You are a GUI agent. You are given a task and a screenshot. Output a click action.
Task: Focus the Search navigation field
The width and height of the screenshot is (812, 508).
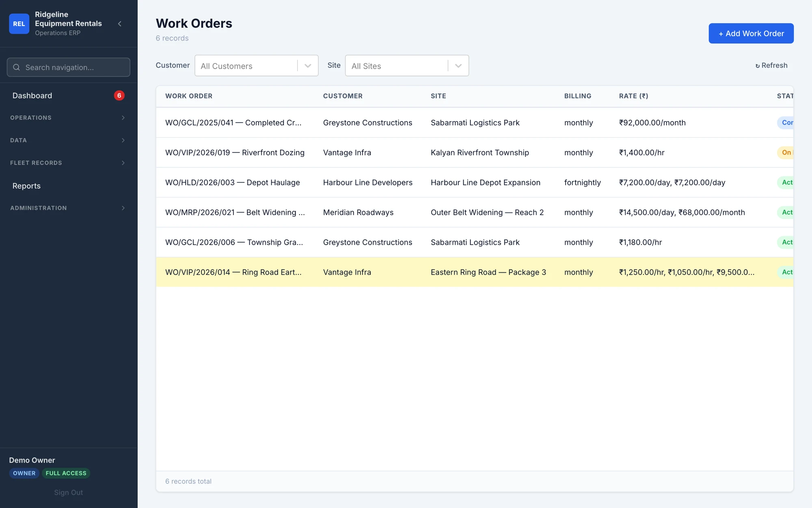[68, 67]
